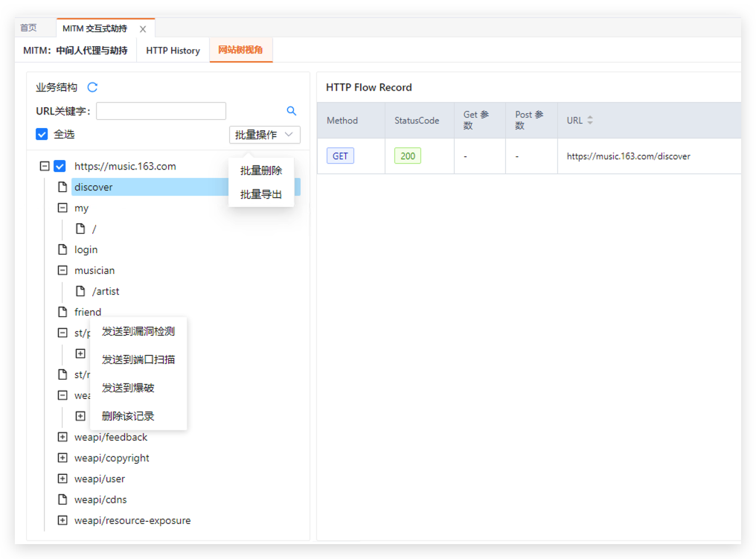
Task: Click the file icon beside friend
Action: coord(63,312)
